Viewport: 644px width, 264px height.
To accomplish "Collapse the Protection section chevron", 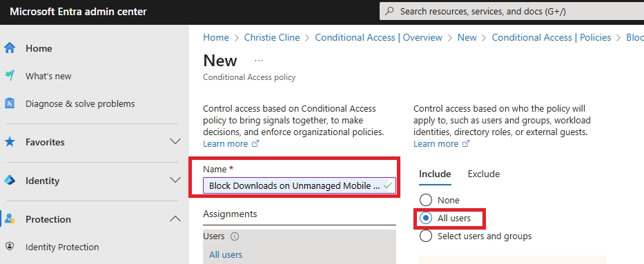I will pyautogui.click(x=175, y=219).
